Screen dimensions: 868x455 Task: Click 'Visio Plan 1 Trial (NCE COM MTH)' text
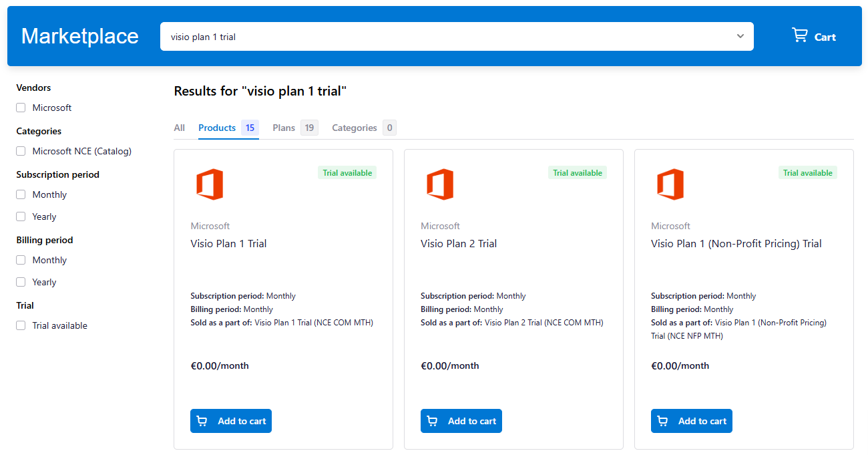[x=314, y=323]
